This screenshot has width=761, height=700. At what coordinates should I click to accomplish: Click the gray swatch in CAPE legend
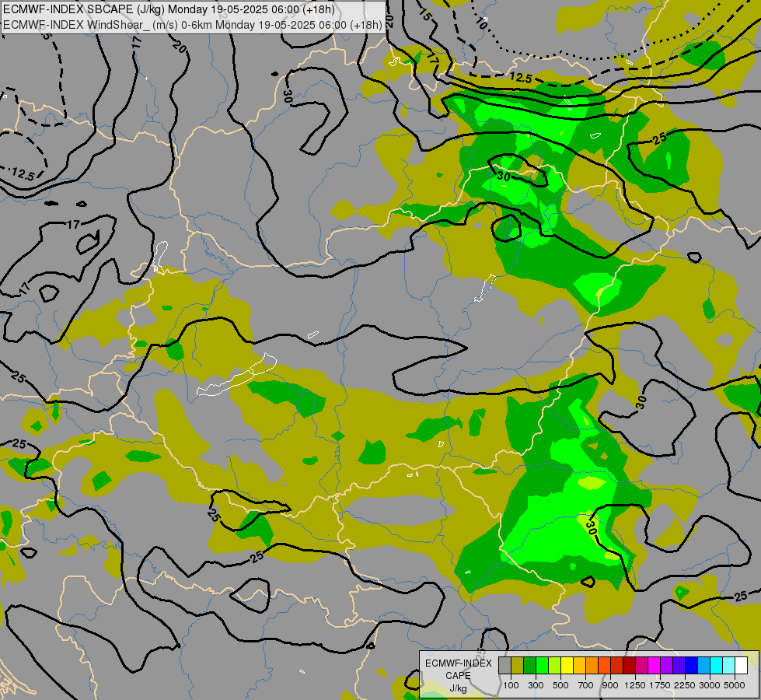coord(504,665)
